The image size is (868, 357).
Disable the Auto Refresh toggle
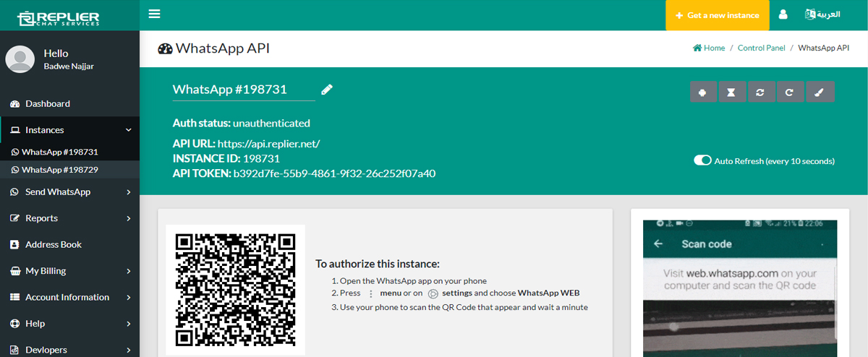[x=702, y=160]
